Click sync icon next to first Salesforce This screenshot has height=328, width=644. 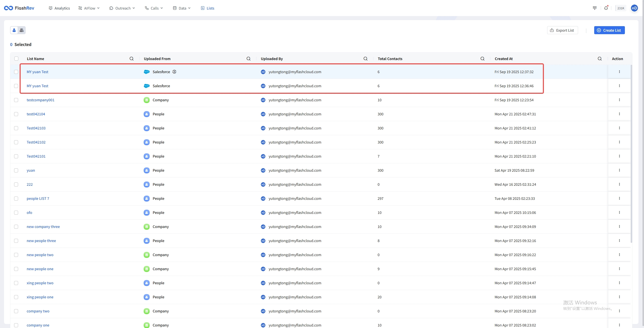(174, 72)
